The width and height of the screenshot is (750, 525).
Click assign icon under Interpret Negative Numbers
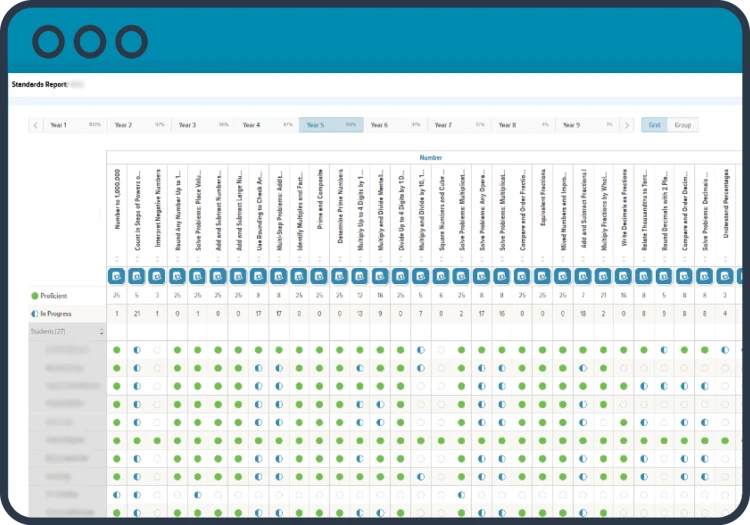(x=157, y=275)
